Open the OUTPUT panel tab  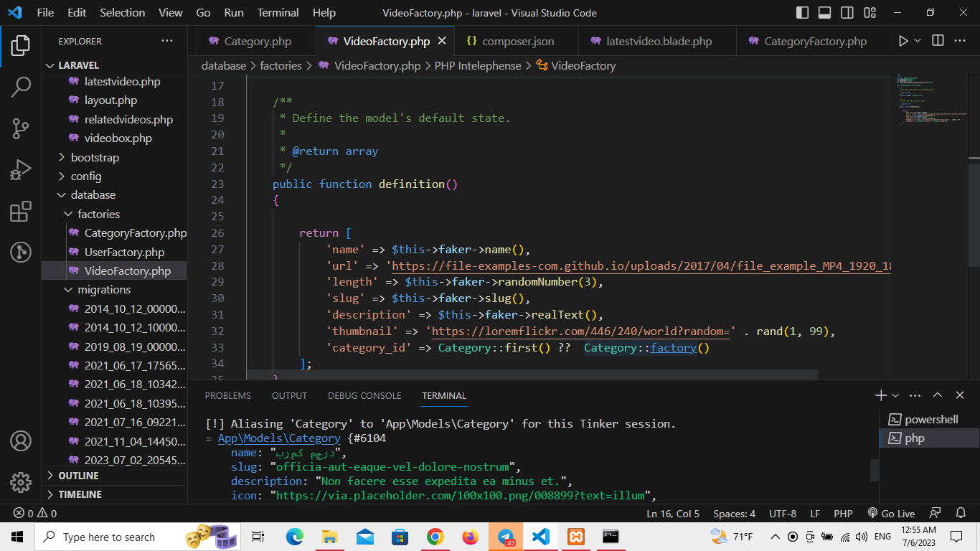point(289,395)
